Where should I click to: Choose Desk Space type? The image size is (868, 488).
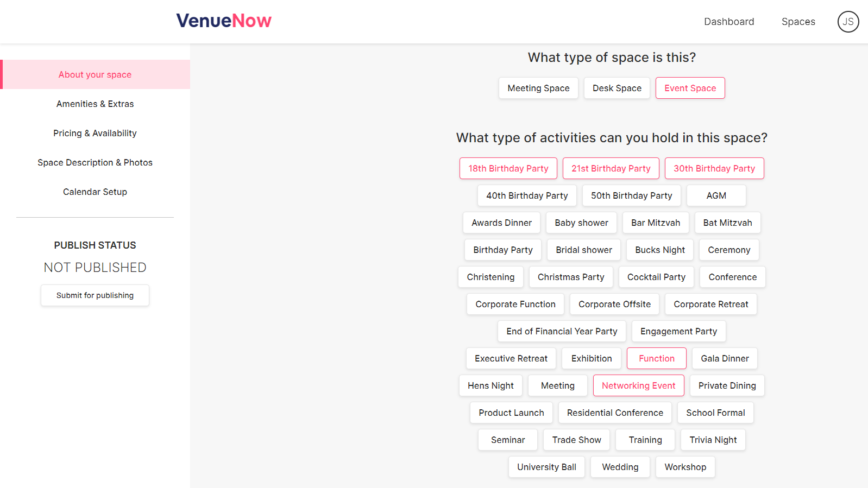[x=617, y=88]
